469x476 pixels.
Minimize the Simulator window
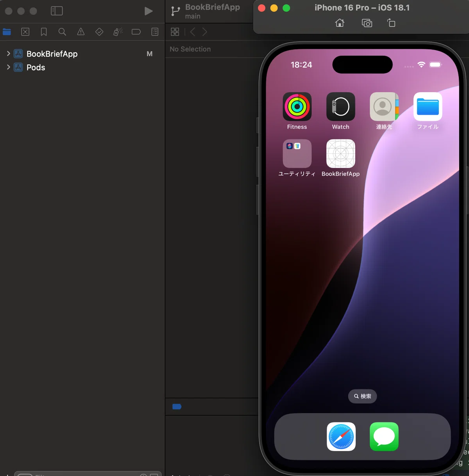pos(274,8)
